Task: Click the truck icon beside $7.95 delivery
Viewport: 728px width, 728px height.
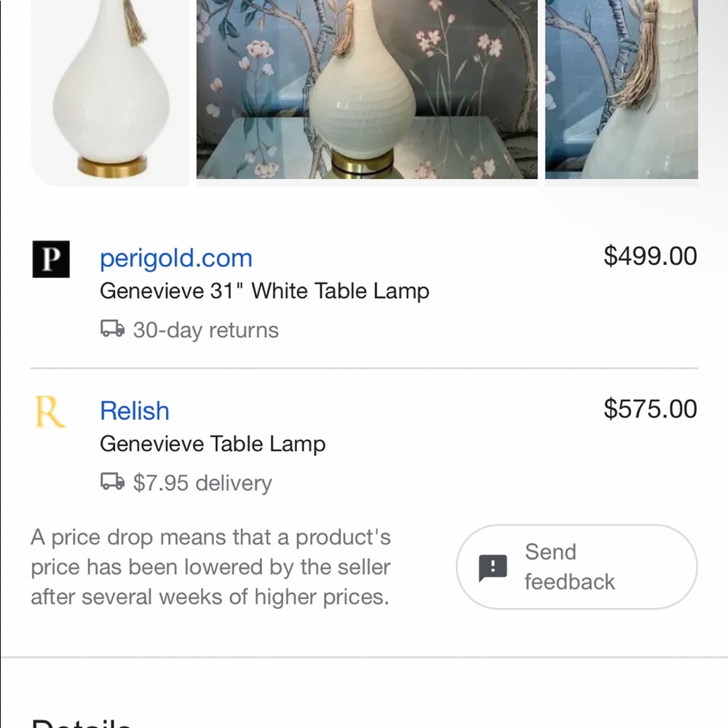Action: pyautogui.click(x=112, y=481)
